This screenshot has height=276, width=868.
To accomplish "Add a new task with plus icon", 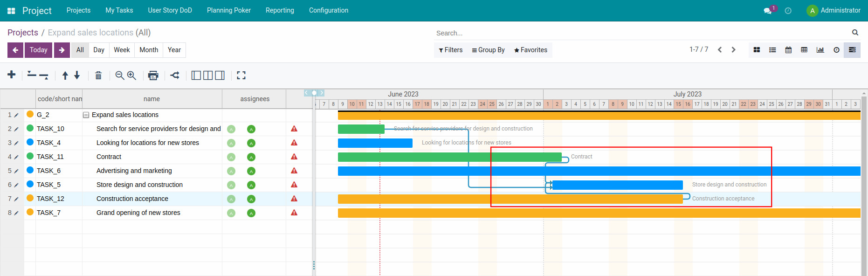I will [12, 75].
